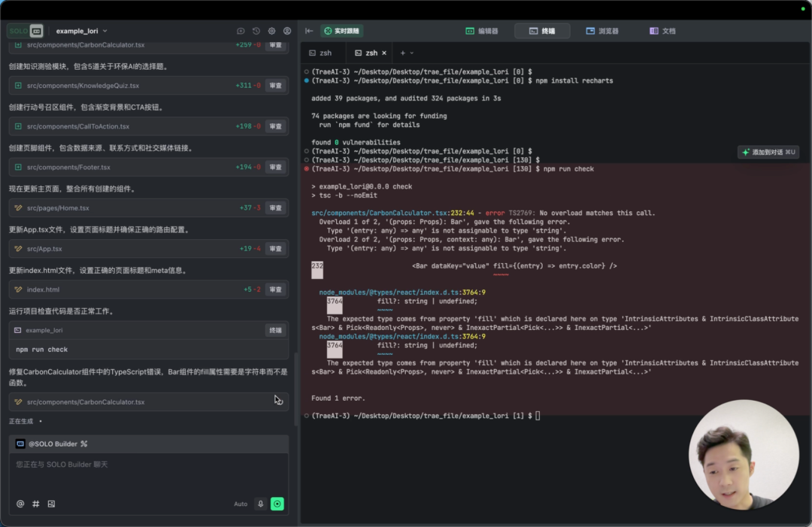Open chat history clock icon
812x527 pixels.
(x=256, y=31)
